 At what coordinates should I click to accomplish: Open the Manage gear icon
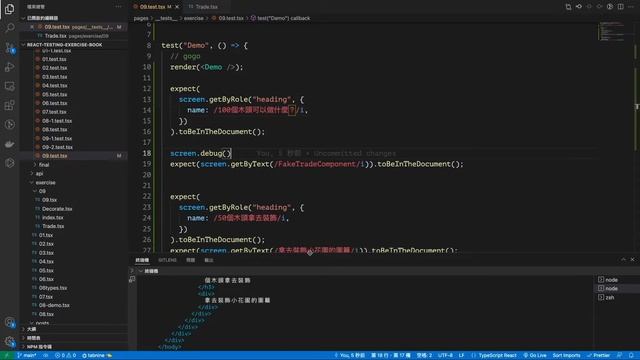(9, 341)
